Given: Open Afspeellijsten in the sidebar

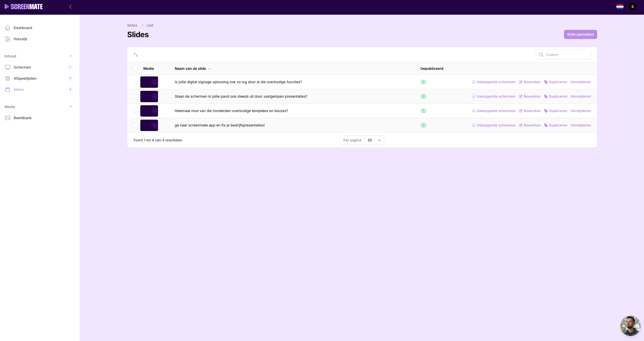Looking at the screenshot, I should coord(25,78).
